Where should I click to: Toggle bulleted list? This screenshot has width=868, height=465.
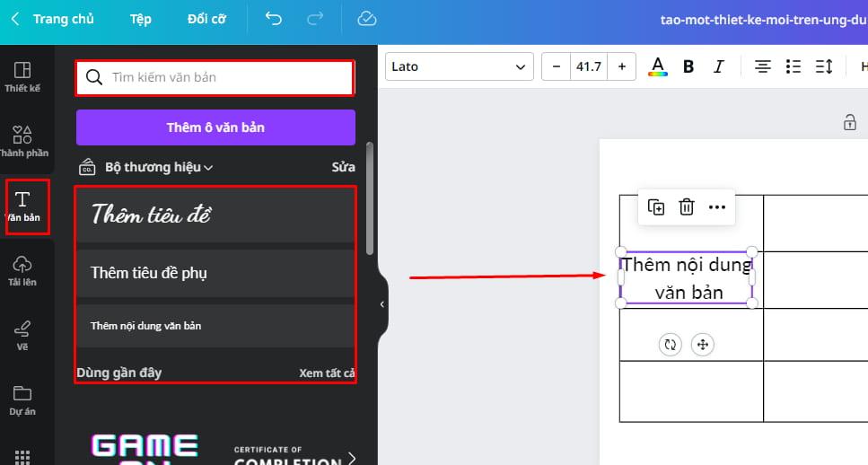pos(793,66)
